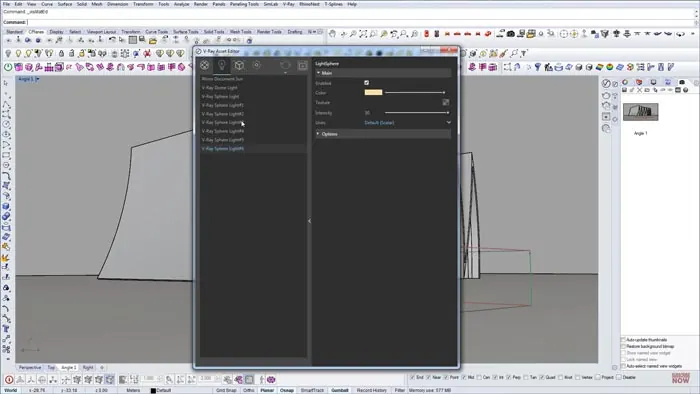Click the purple gear icon on bottom toolbar

tap(271, 380)
